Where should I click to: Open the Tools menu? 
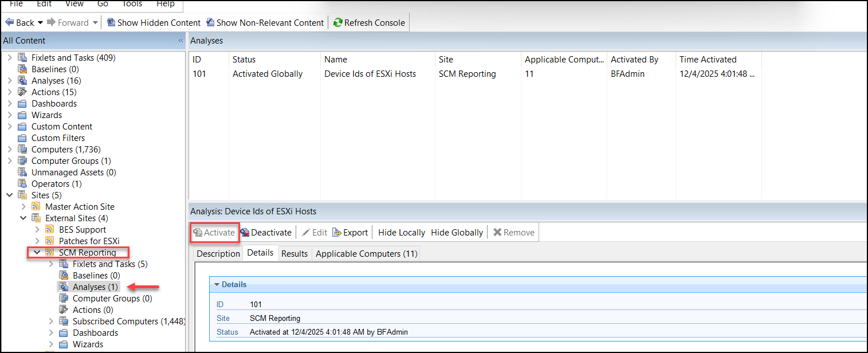(x=132, y=4)
